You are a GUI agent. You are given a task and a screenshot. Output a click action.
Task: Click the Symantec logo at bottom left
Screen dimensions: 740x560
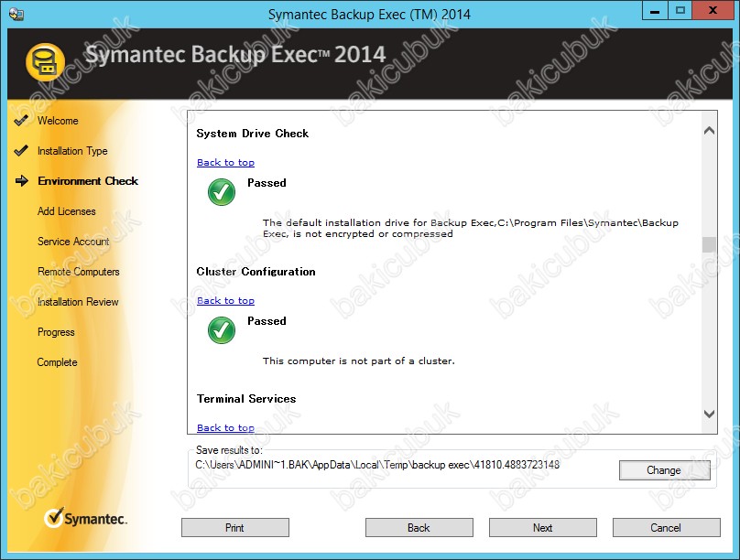click(x=85, y=518)
